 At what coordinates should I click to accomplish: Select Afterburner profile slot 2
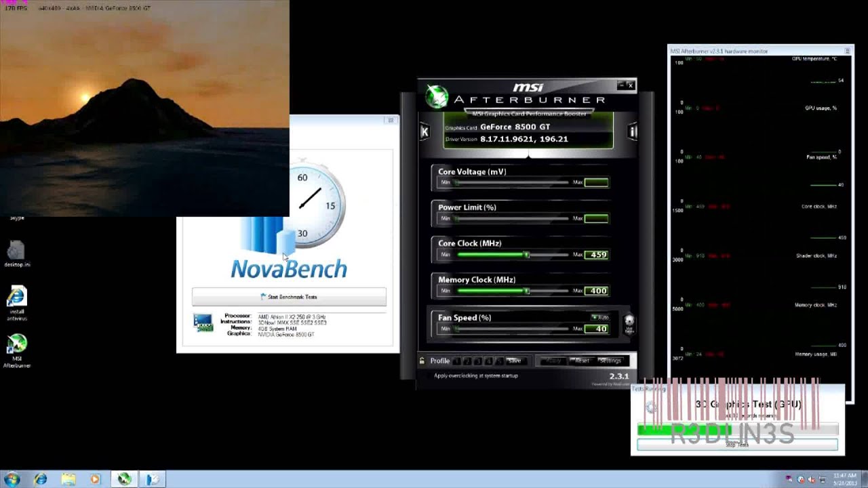tap(467, 361)
